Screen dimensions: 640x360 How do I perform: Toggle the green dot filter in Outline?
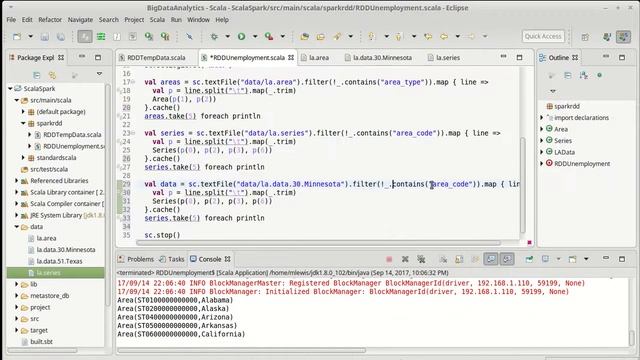coord(599,76)
